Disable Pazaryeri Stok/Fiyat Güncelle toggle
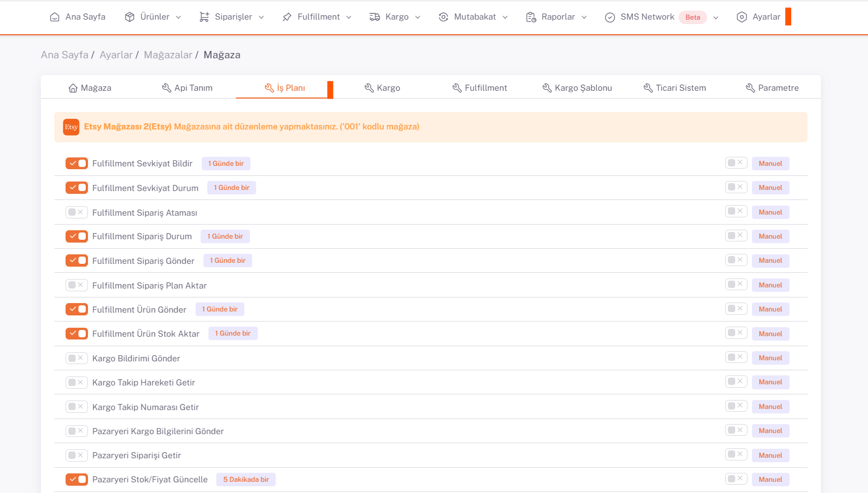 [x=77, y=480]
